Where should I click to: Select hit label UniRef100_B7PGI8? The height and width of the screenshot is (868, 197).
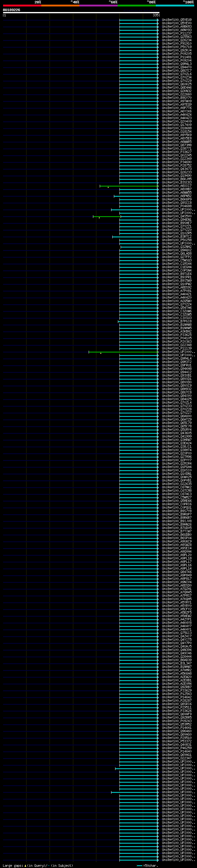[x=177, y=321]
